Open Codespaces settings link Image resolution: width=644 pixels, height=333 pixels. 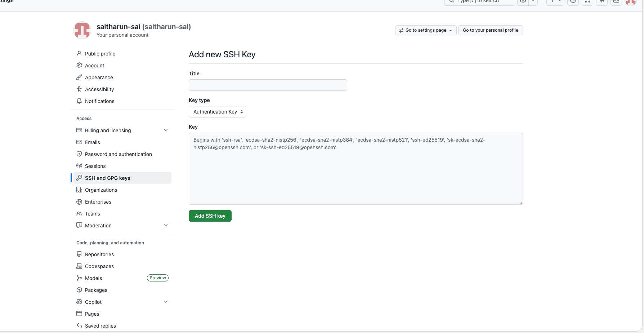tap(99, 266)
